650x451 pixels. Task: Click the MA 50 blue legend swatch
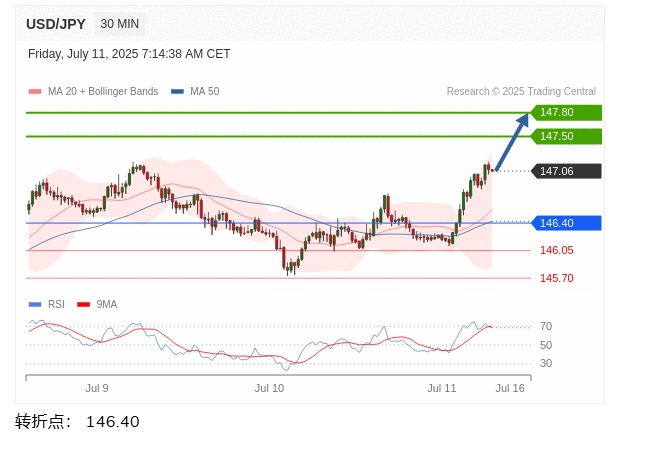tap(177, 92)
